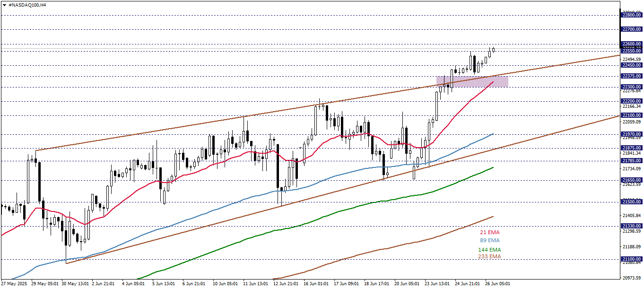The width and height of the screenshot is (644, 289).
Task: Select the 21785.00 price level label
Action: tap(631, 161)
